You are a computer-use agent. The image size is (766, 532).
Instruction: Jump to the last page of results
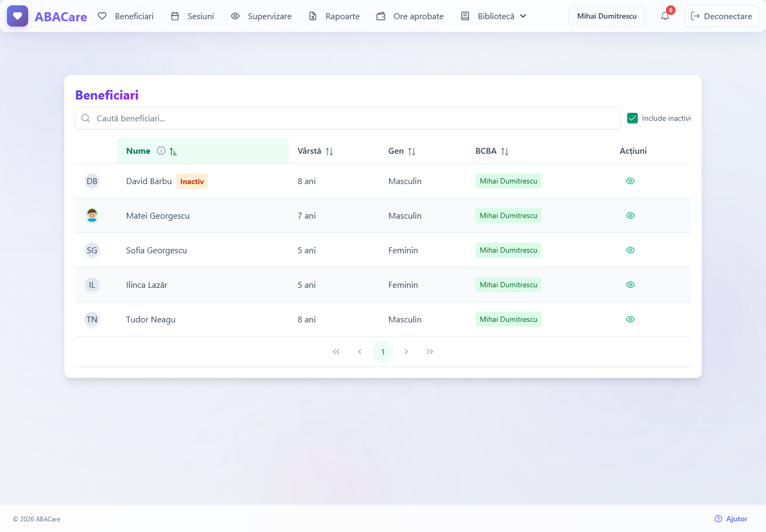point(430,352)
